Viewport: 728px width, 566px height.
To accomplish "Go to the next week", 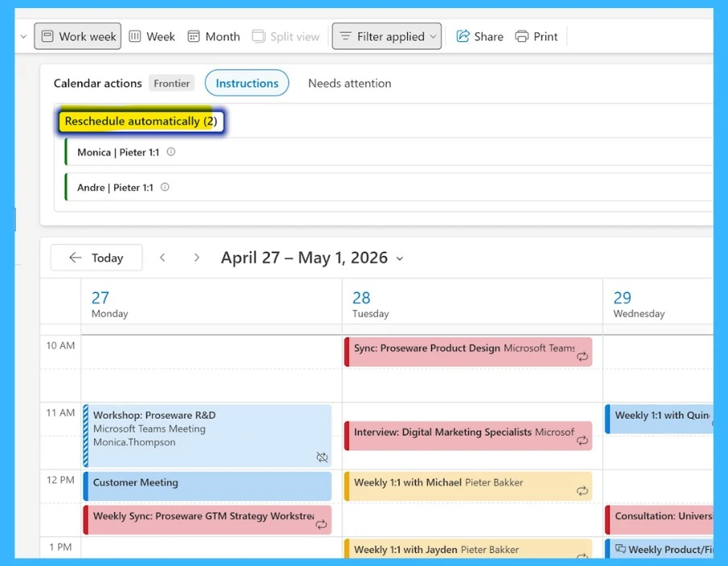I will pos(196,258).
